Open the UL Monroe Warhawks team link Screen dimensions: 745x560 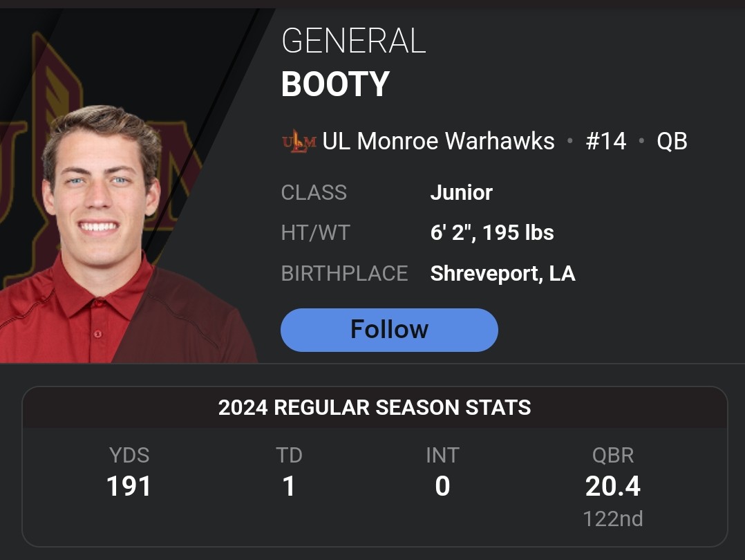[438, 142]
